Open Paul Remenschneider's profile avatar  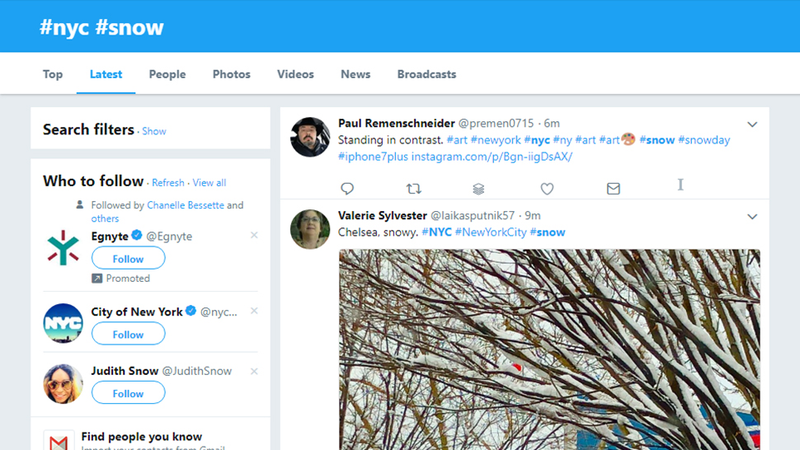point(310,137)
